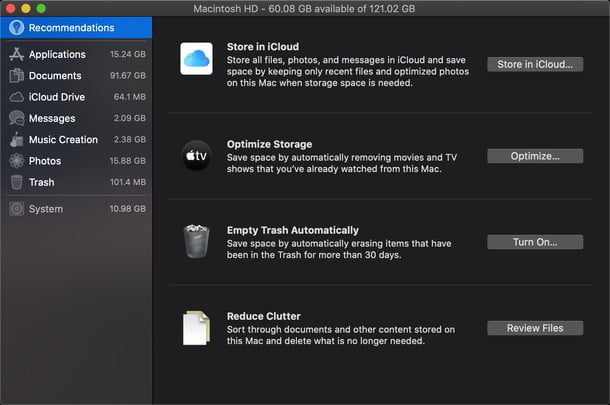Click the Reduce Clutter documents icon
The width and height of the screenshot is (610, 405).
tap(196, 328)
